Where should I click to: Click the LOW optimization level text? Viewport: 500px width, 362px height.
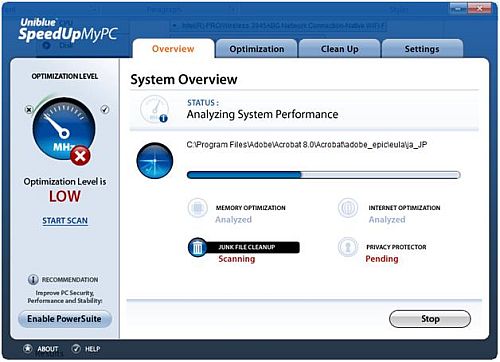(65, 196)
